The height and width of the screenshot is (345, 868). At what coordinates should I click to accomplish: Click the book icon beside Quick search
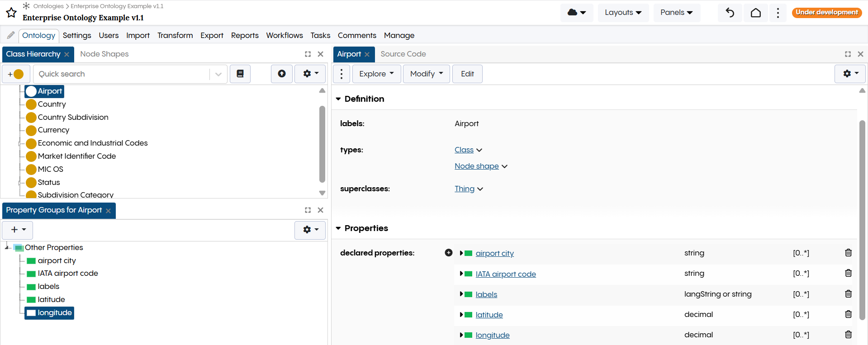pyautogui.click(x=240, y=74)
